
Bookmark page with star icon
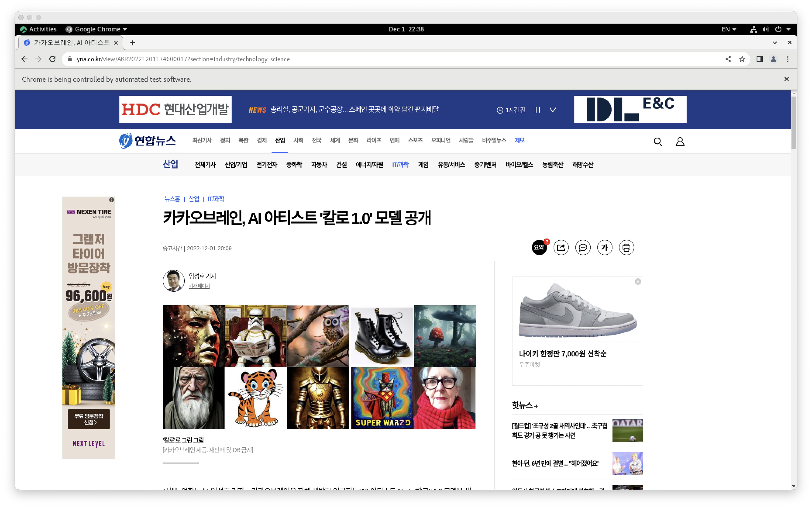[x=742, y=59]
